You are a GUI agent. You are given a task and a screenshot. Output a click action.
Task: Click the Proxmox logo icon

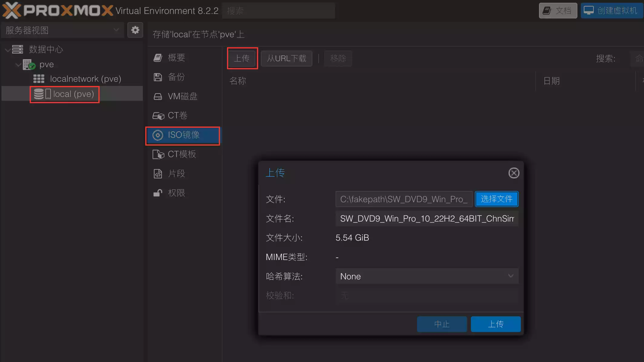12,10
